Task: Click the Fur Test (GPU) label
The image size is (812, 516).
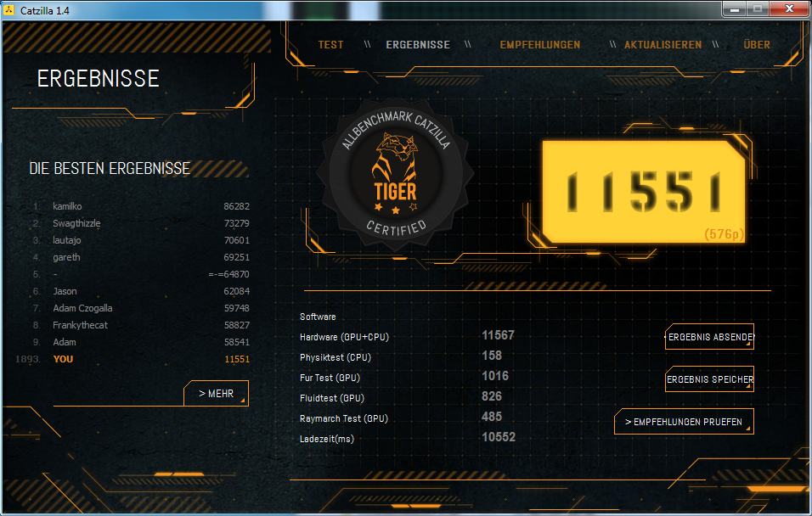Action: click(330, 378)
